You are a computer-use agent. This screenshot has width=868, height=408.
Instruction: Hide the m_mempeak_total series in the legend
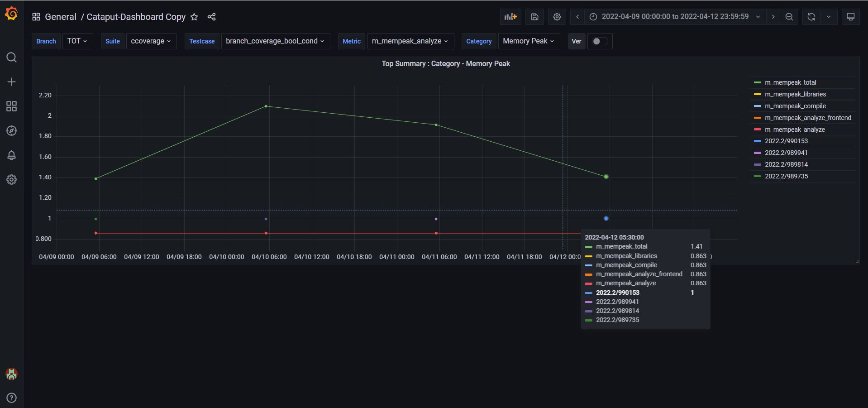(790, 82)
